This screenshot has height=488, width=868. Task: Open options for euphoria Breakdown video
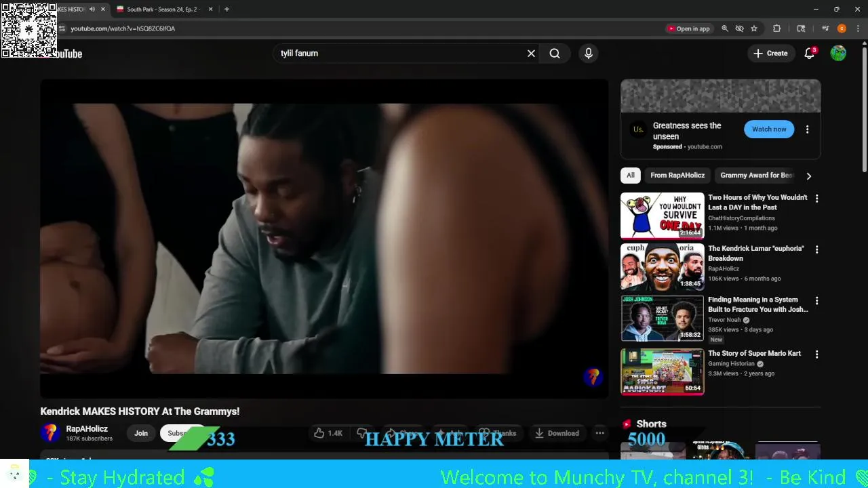coord(816,249)
